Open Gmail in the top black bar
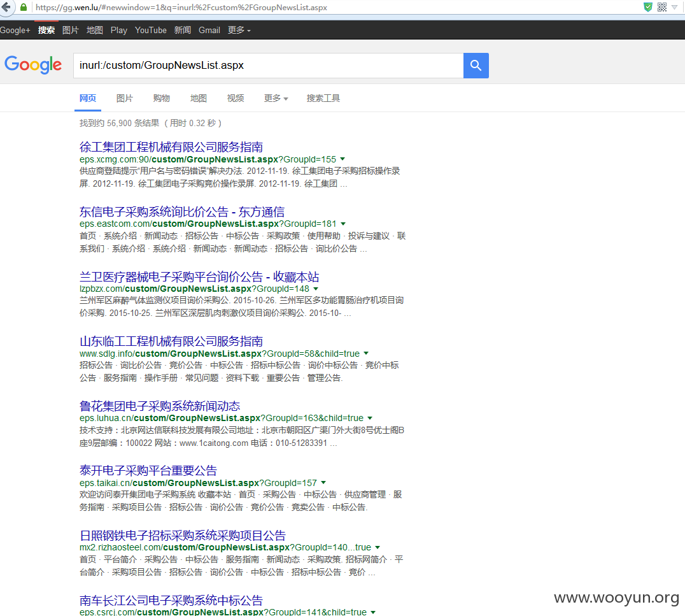Screen dimensions: 685x616 point(209,30)
